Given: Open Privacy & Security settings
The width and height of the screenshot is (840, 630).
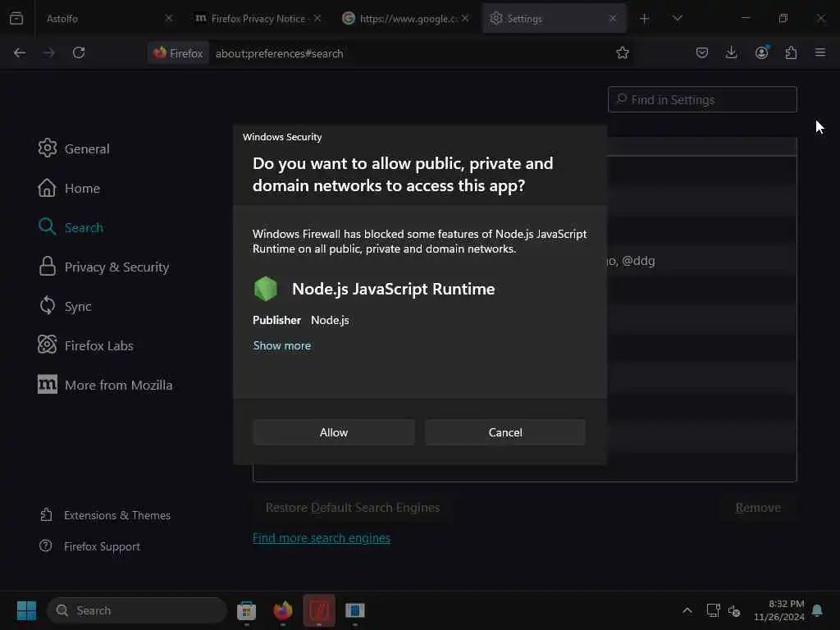Looking at the screenshot, I should pos(103,267).
